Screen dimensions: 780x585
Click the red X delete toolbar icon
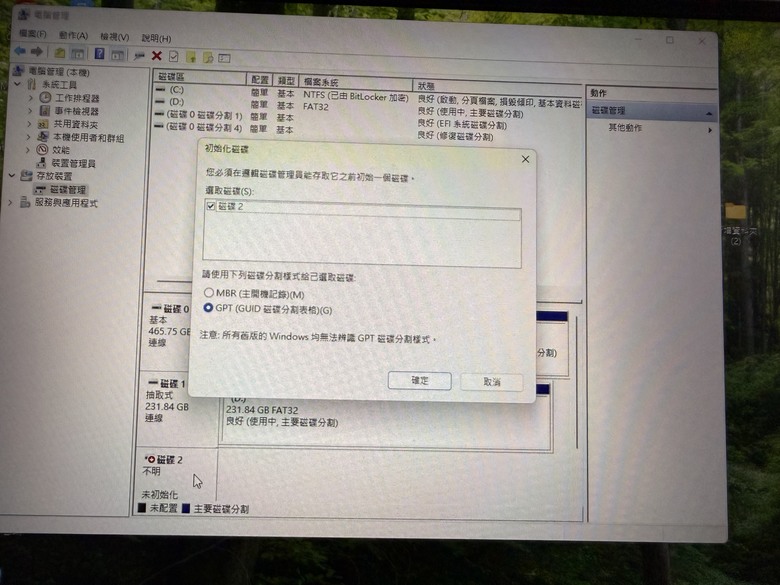[x=157, y=56]
